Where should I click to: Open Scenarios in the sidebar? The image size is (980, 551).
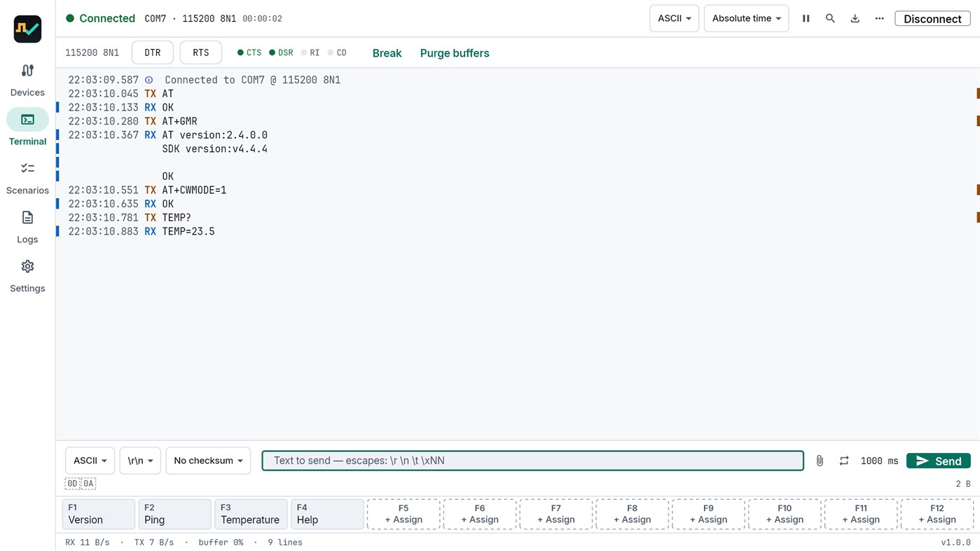[x=27, y=178]
